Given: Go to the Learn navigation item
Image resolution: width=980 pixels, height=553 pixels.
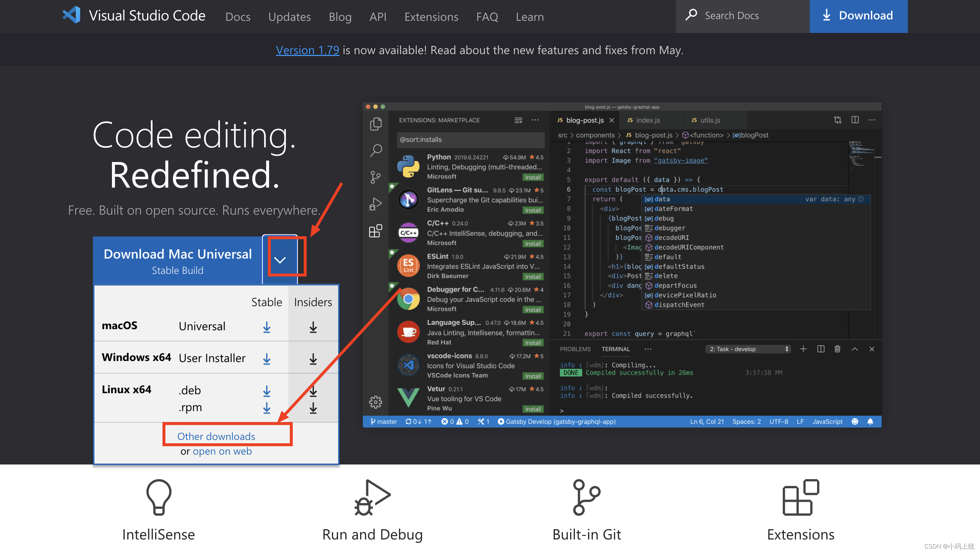Looking at the screenshot, I should pyautogui.click(x=529, y=17).
